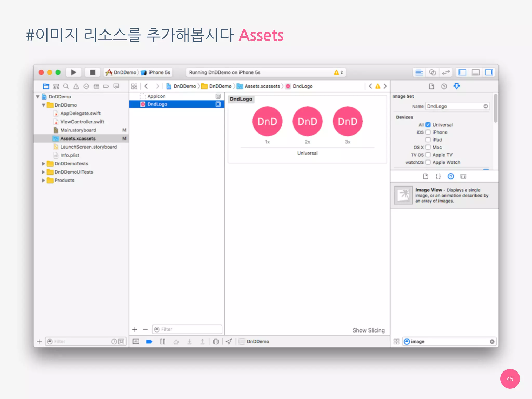Viewport: 532px width, 399px height.
Task: Open Info.plist
Action: [70, 155]
